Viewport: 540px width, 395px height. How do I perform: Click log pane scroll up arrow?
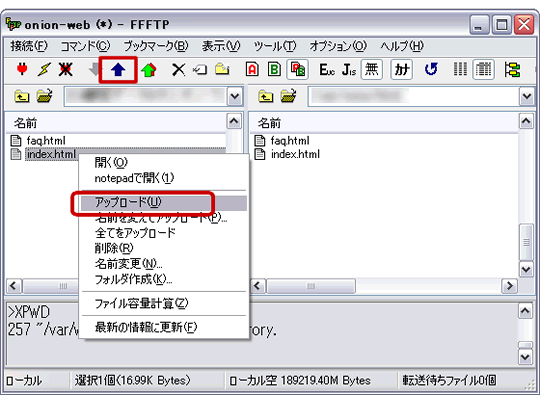[x=525, y=311]
